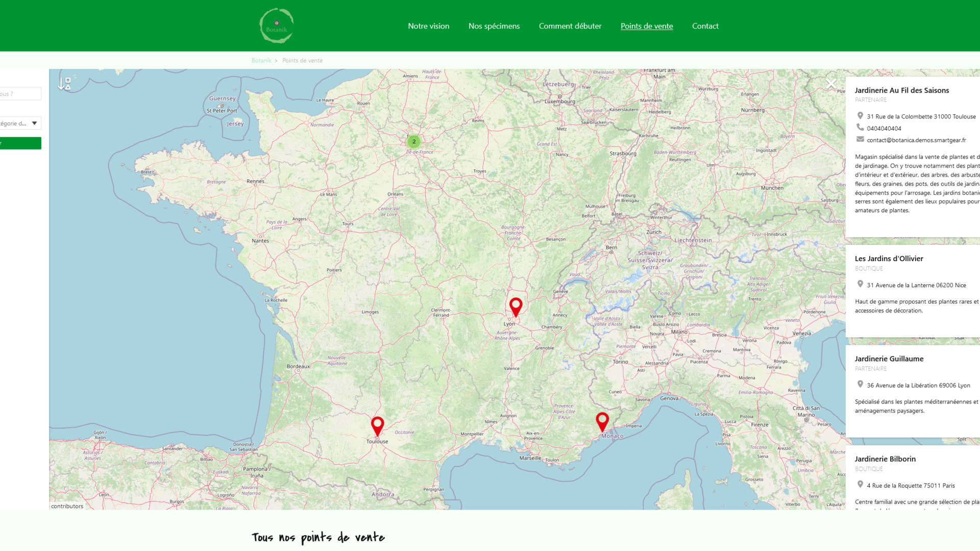Select the Jardinerie Au Fil des Saisons card title
The image size is (980, 551).
click(902, 90)
